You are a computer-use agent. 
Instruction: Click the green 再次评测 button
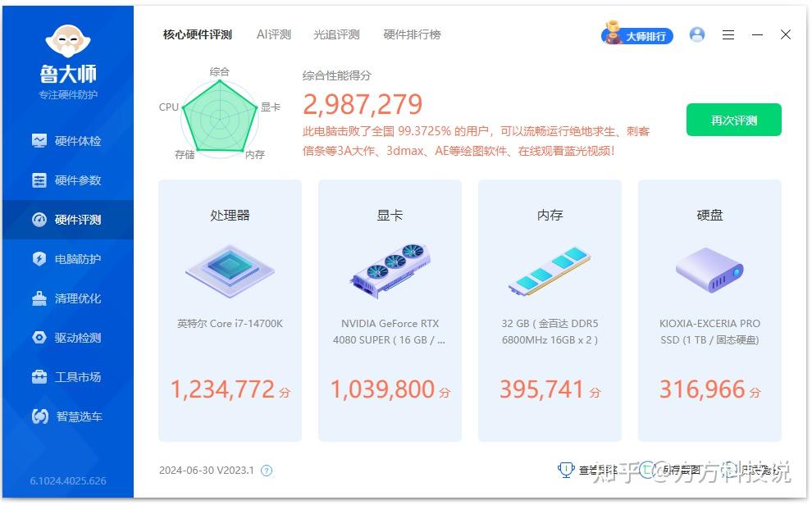(x=733, y=120)
